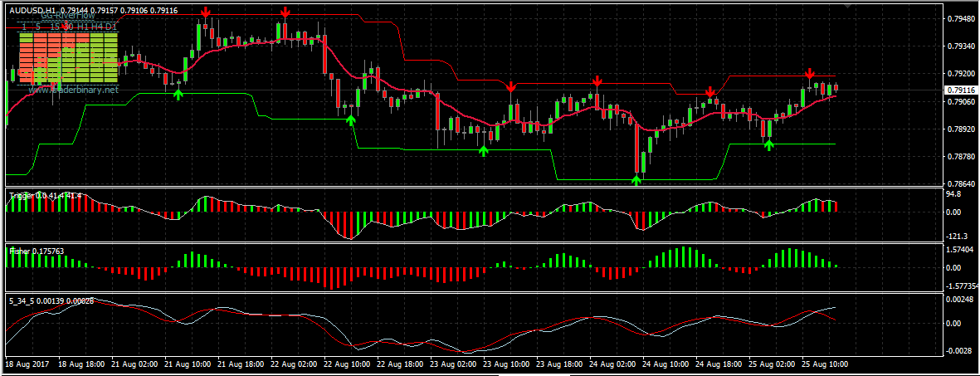Click the 21 Aug 02:00 time label

coord(135,364)
